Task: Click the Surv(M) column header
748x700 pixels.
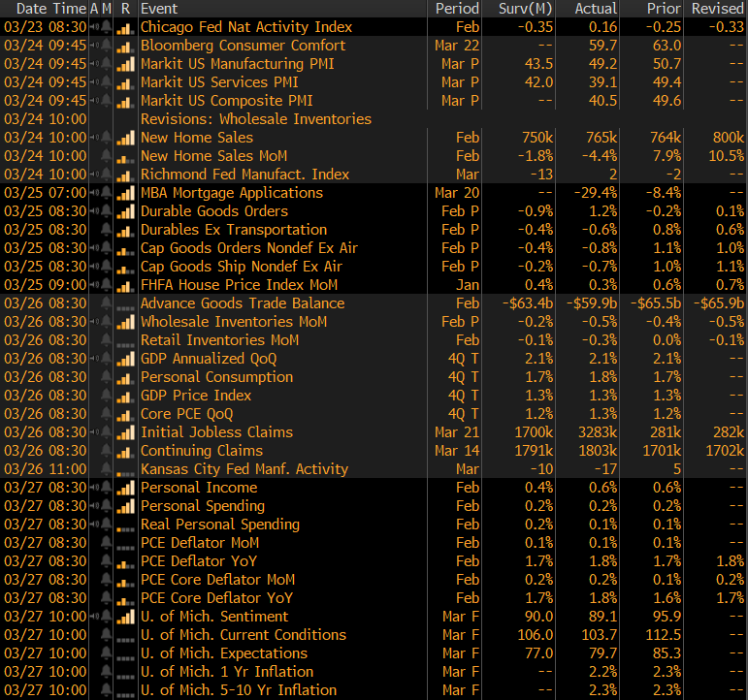Action: pyautogui.click(x=524, y=9)
